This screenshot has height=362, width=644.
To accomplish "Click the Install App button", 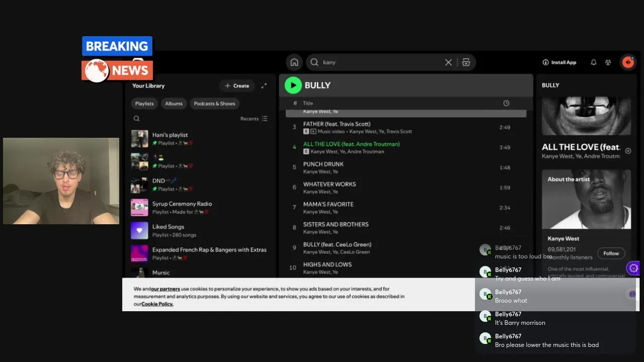I will (559, 62).
